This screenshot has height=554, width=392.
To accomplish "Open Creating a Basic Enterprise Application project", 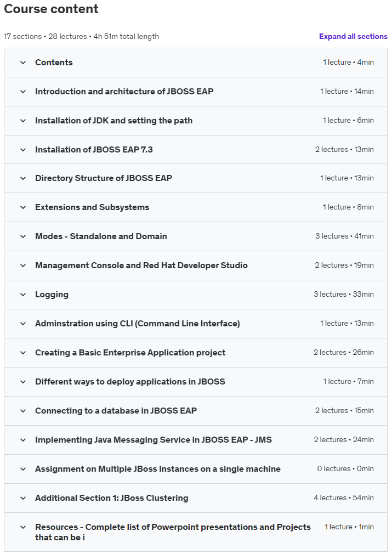I will [x=130, y=353].
